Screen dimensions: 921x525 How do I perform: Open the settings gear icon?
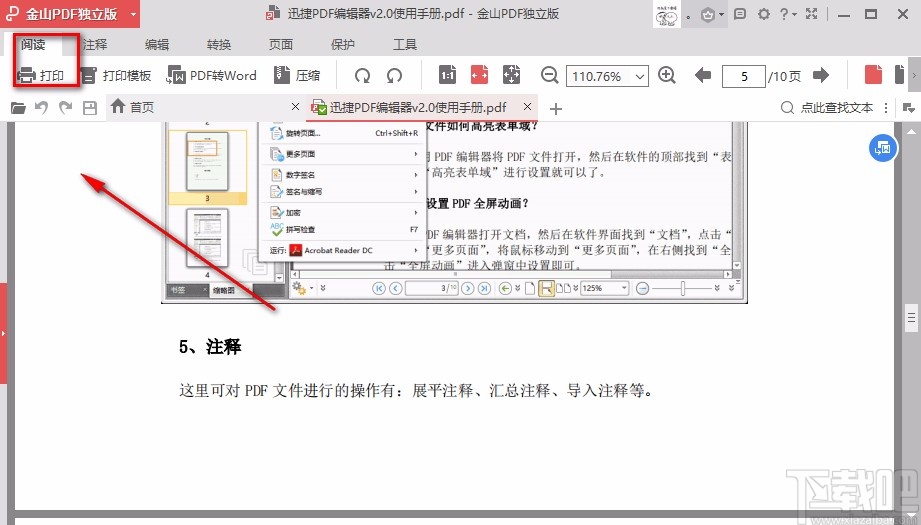764,14
